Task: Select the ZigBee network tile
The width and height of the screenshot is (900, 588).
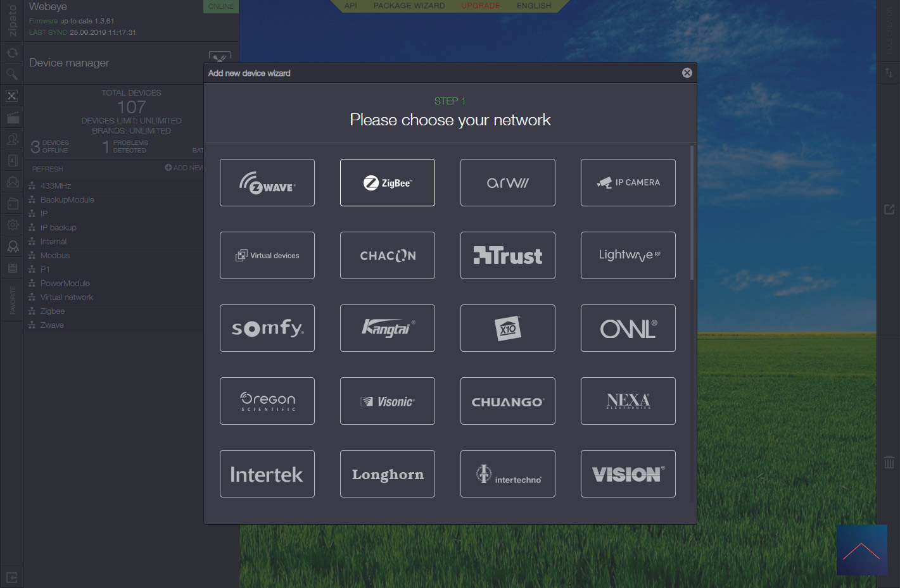Action: click(x=388, y=182)
